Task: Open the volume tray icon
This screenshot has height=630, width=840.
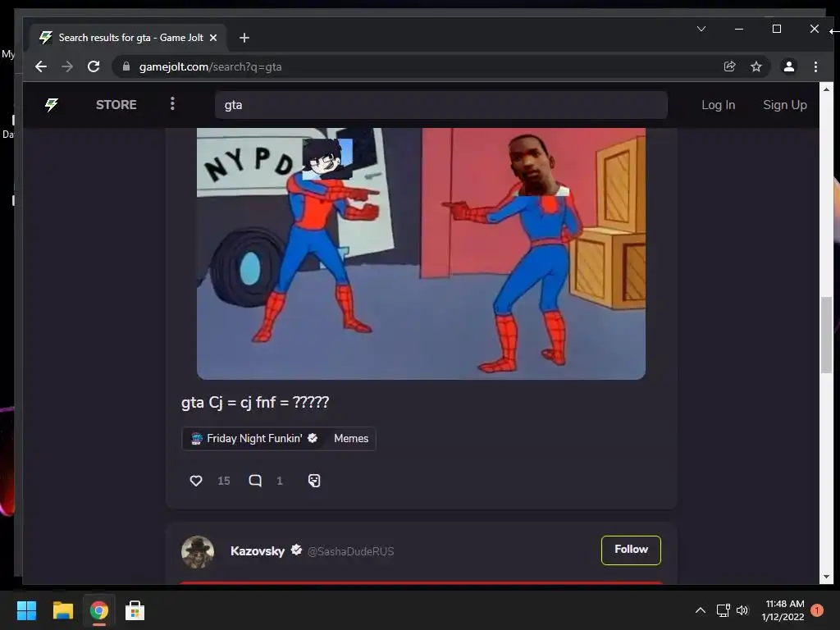Action: [x=742, y=610]
